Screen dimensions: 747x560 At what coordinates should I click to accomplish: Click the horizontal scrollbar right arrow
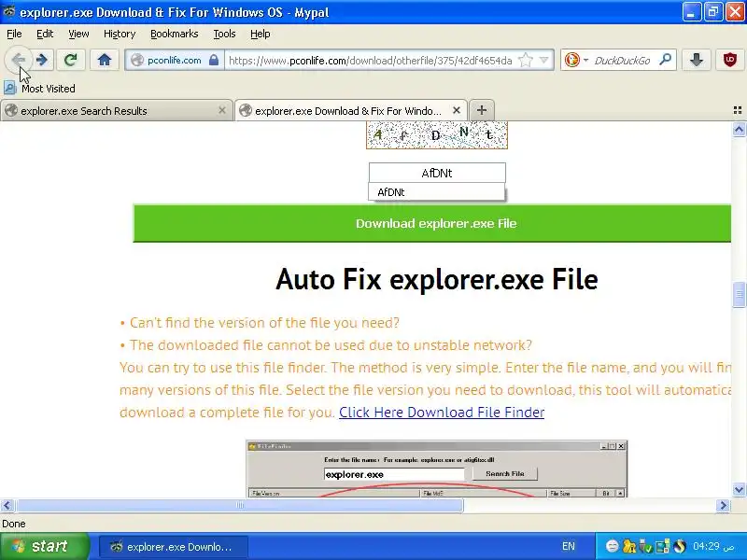723,505
